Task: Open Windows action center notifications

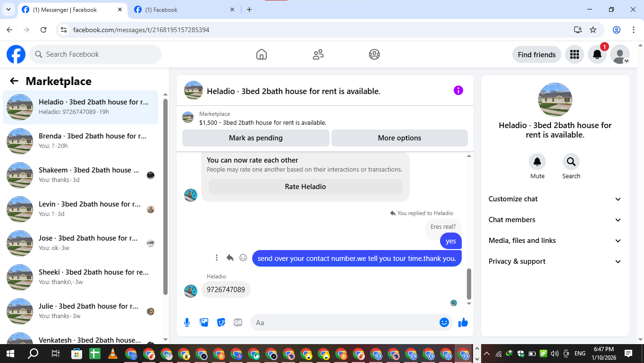Action: [628, 354]
